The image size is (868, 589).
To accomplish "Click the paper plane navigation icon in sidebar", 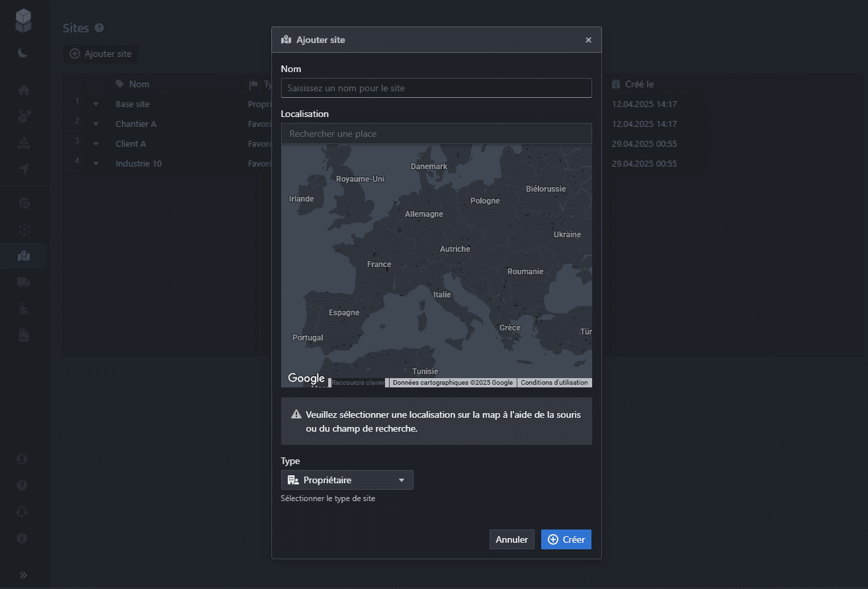I will (24, 169).
